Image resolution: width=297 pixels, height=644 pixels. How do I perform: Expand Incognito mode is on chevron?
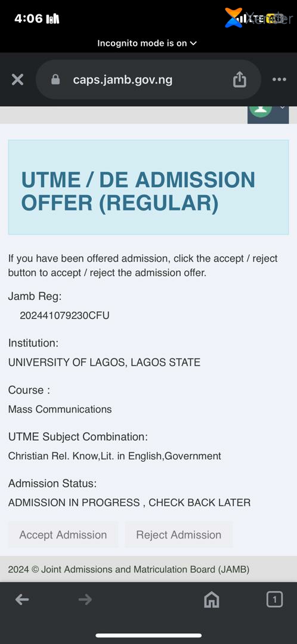(x=193, y=43)
